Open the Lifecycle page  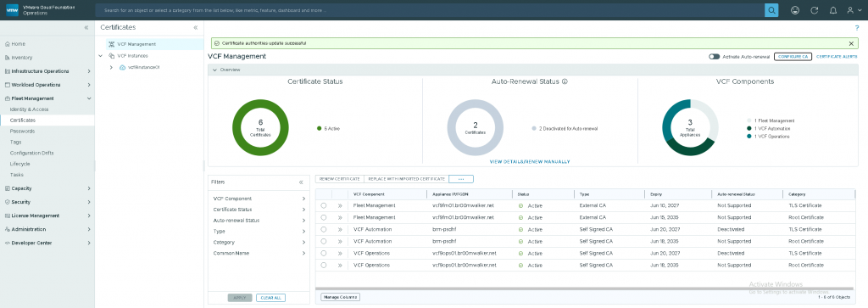click(x=20, y=164)
